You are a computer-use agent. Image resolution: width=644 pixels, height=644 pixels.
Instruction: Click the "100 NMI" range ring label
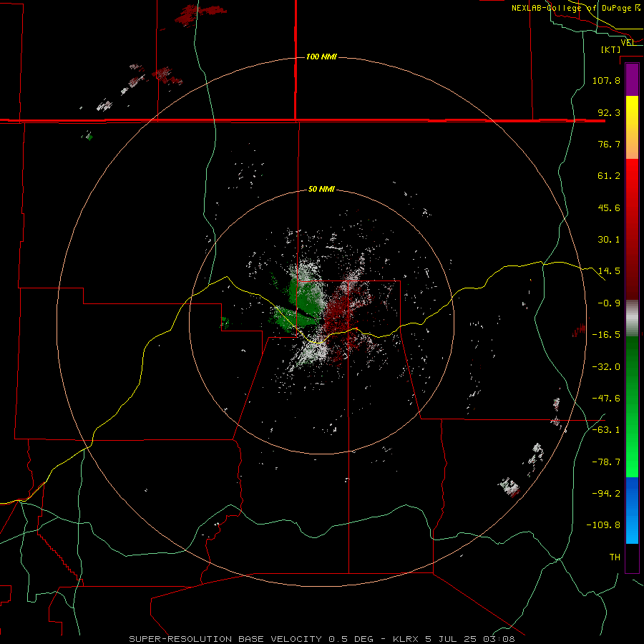[321, 57]
